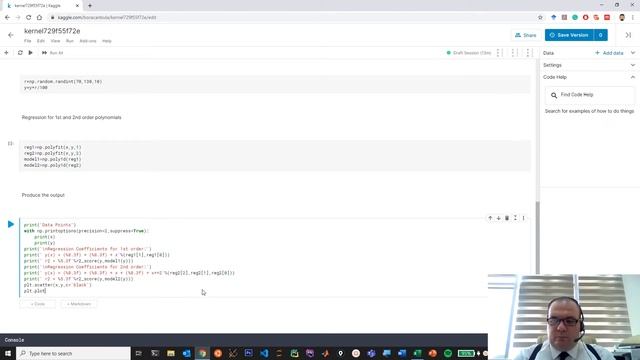Click the Draft Session status indicator
This screenshot has height=360, width=640.
pyautogui.click(x=469, y=53)
